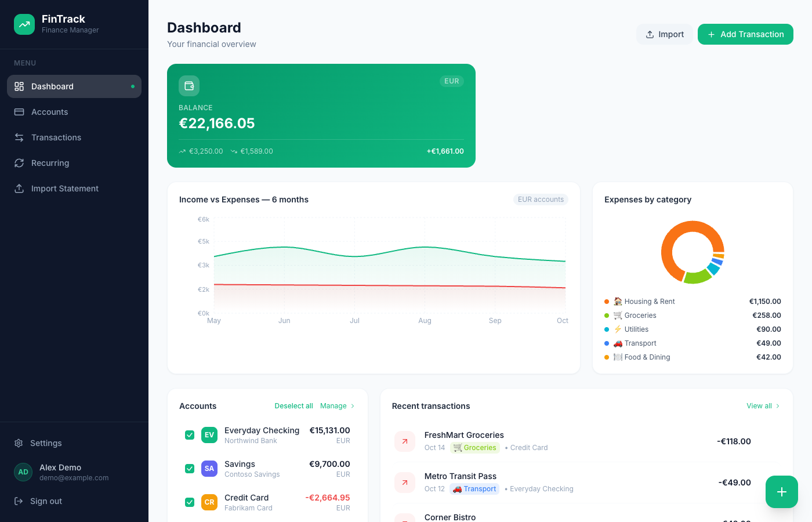Click the EV account avatar icon
This screenshot has width=812, height=522.
209,435
